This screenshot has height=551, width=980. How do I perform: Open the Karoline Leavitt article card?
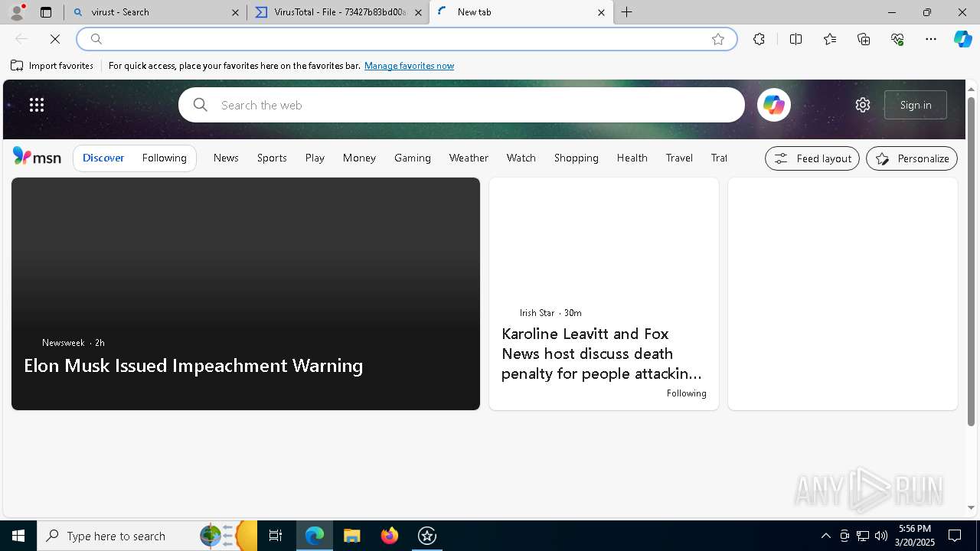[x=604, y=294]
